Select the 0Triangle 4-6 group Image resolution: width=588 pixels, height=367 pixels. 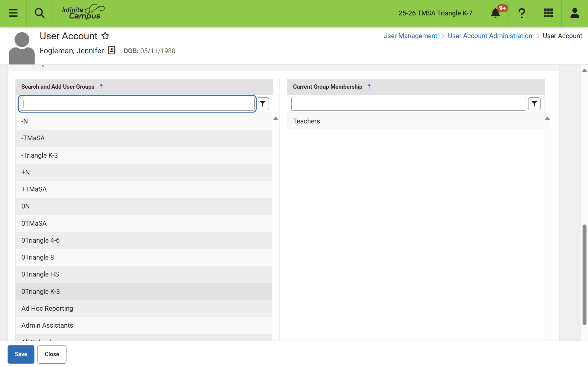[x=144, y=240]
